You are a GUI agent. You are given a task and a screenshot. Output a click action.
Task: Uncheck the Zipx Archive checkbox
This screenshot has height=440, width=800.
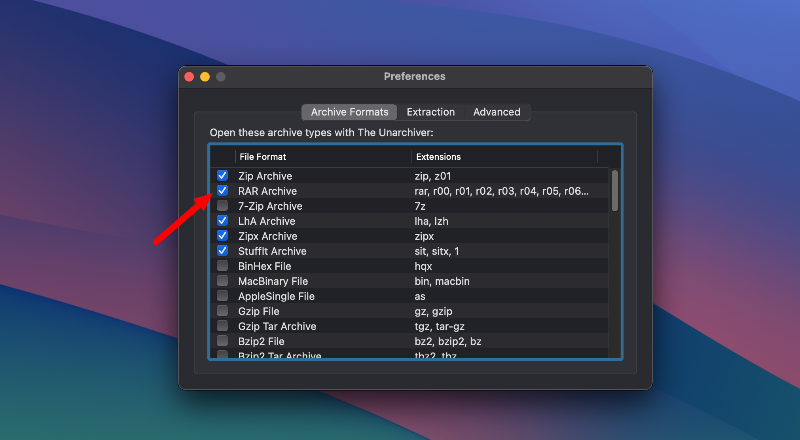(x=222, y=236)
